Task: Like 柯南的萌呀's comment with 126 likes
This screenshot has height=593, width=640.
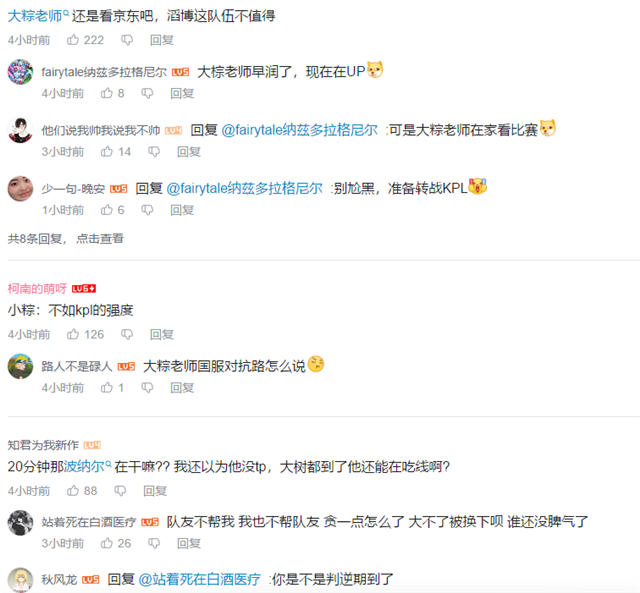Action: point(73,334)
